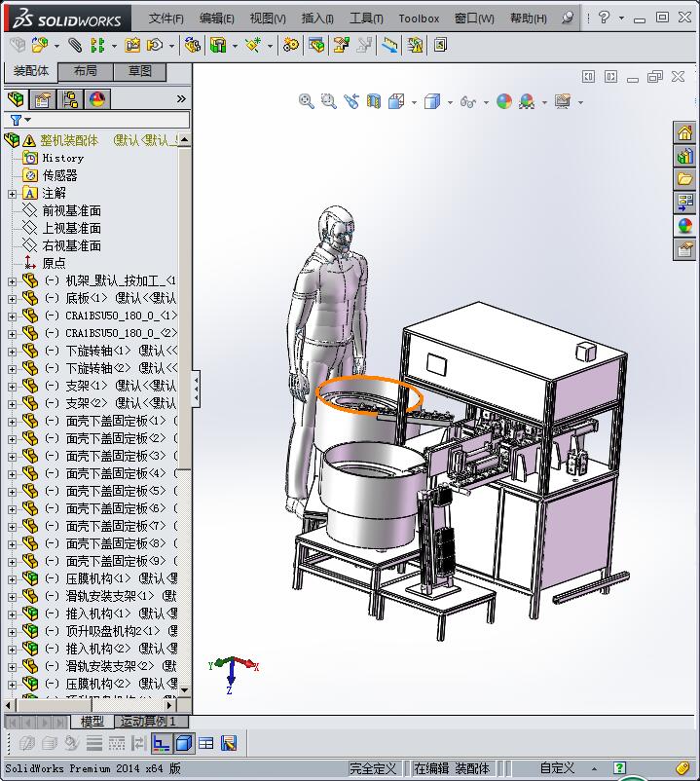The image size is (700, 781).
Task: Click the Linear Component Pattern icon
Action: coord(97,46)
